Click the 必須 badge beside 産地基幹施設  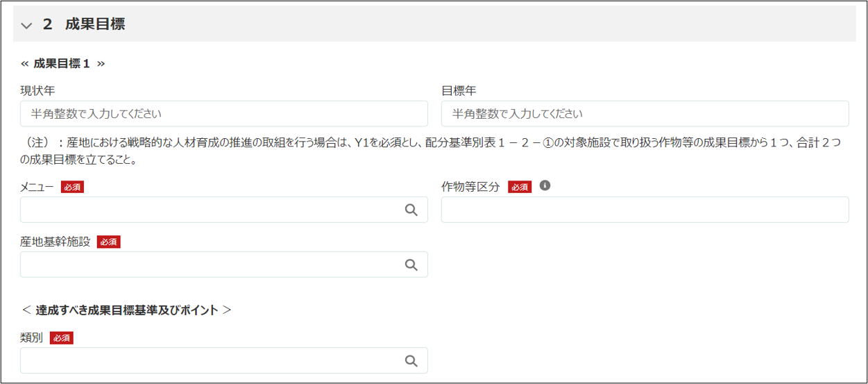click(x=108, y=242)
